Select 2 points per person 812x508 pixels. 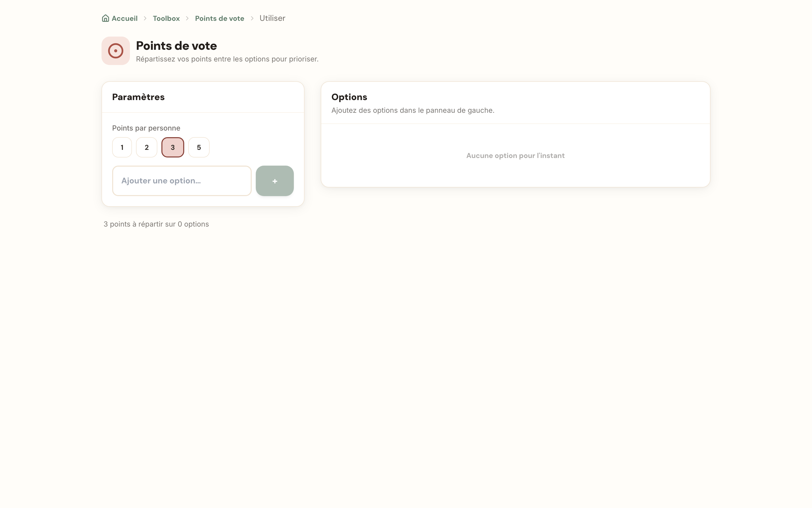pos(147,147)
